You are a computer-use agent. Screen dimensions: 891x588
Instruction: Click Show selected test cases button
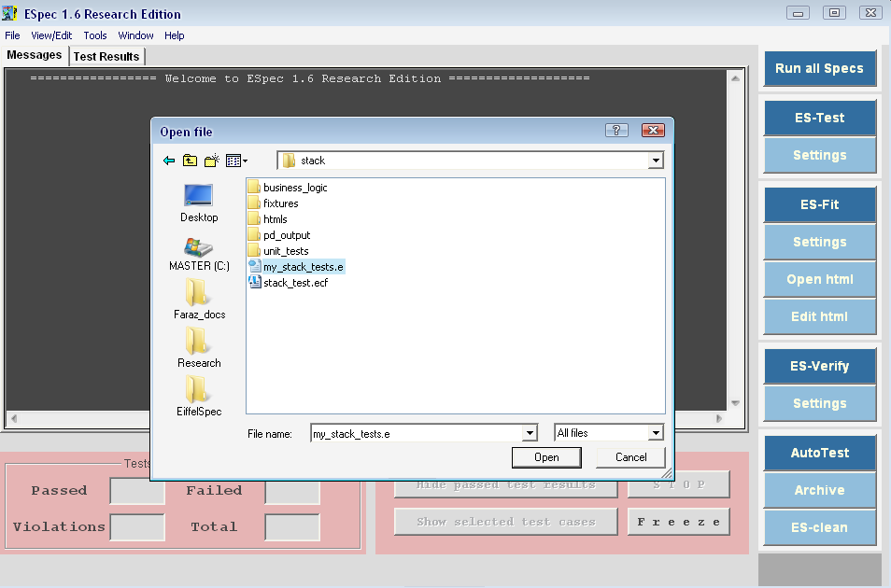(505, 522)
